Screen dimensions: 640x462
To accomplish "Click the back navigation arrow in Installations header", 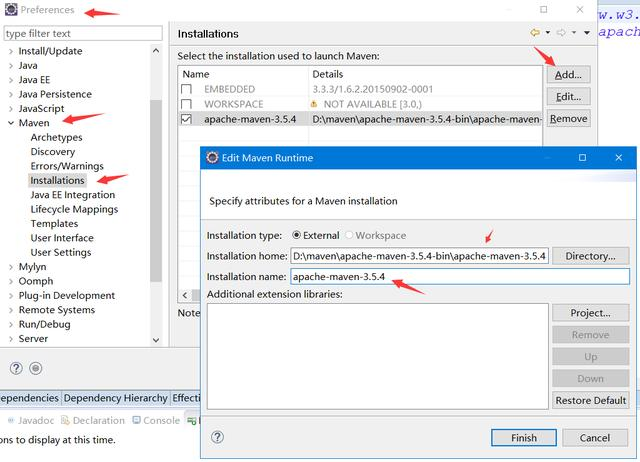I will [x=535, y=32].
